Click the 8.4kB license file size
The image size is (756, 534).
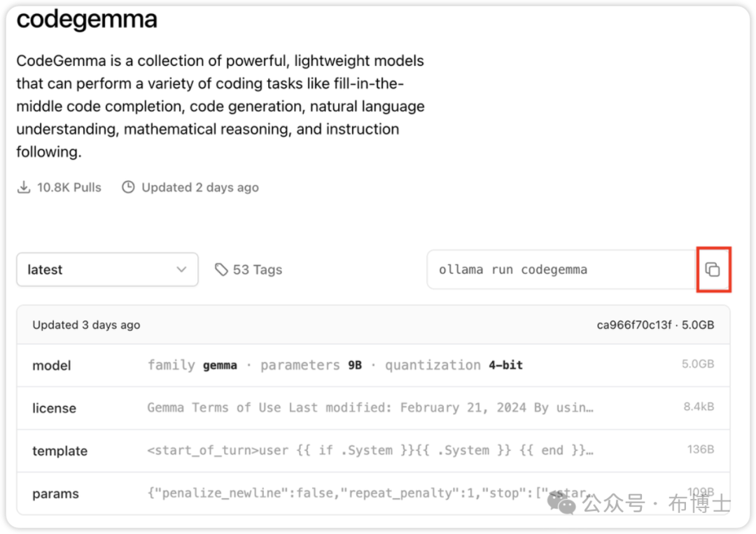point(699,407)
